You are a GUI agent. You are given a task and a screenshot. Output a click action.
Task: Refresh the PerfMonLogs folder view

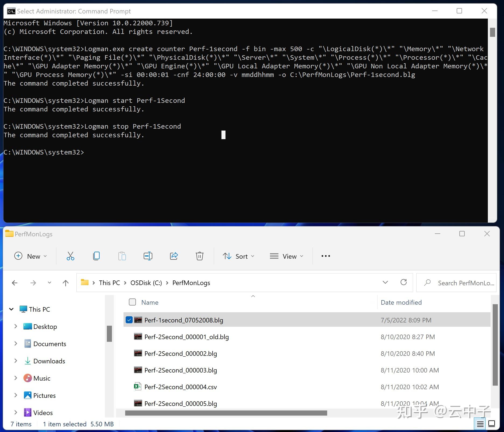click(x=404, y=282)
